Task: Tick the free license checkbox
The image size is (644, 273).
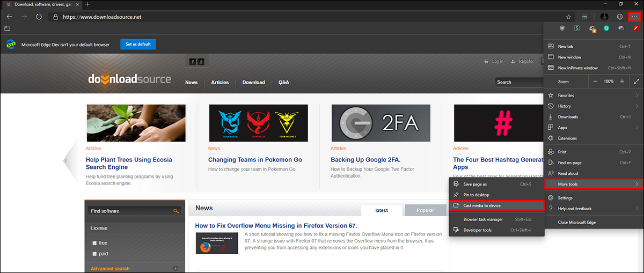Action: coord(94,243)
